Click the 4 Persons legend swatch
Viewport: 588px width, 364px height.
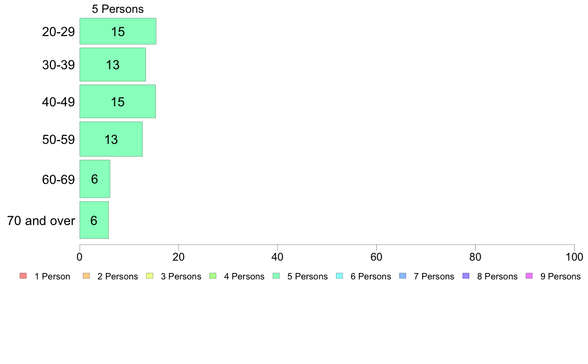213,276
